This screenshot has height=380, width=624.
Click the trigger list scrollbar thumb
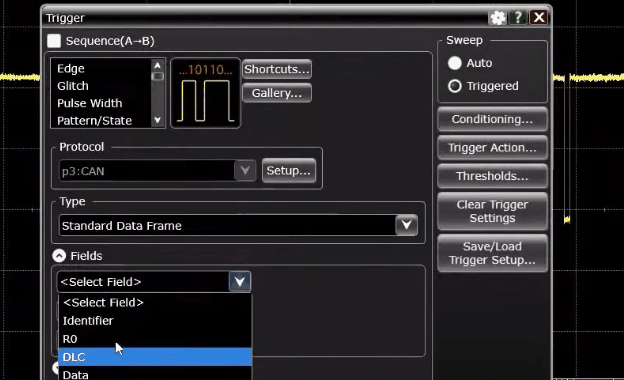tap(158, 76)
